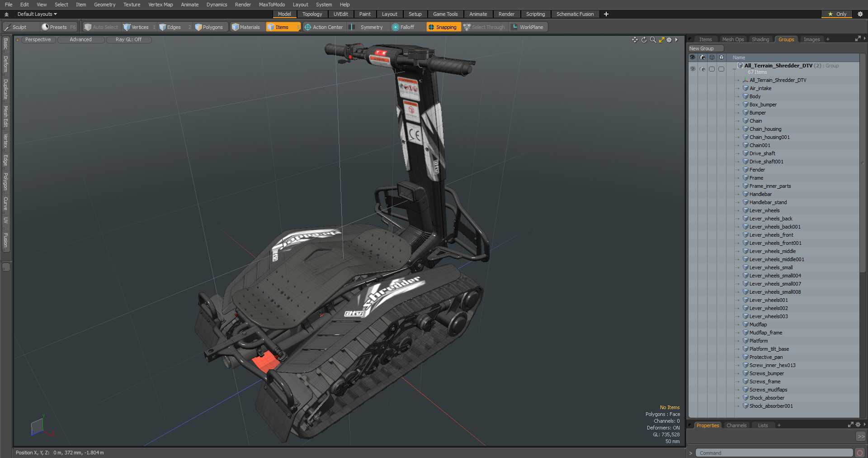Screen dimensions: 868x458
Task: Open Properties panel settings gear
Action: [858, 425]
